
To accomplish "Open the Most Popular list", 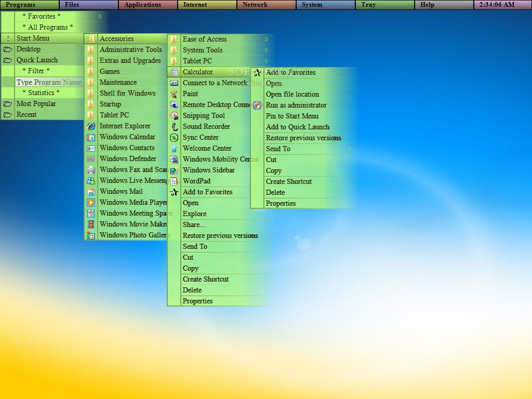I will tap(43, 104).
